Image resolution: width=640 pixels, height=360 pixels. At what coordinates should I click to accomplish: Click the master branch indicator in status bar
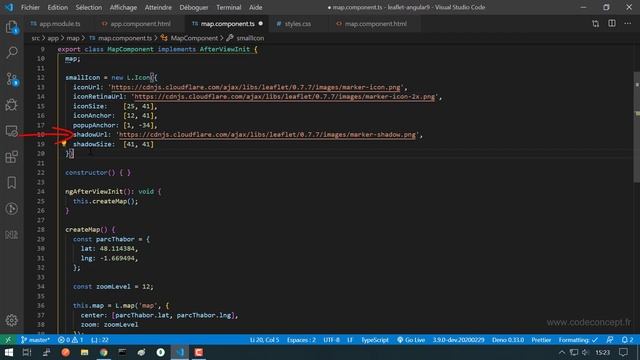[x=35, y=340]
